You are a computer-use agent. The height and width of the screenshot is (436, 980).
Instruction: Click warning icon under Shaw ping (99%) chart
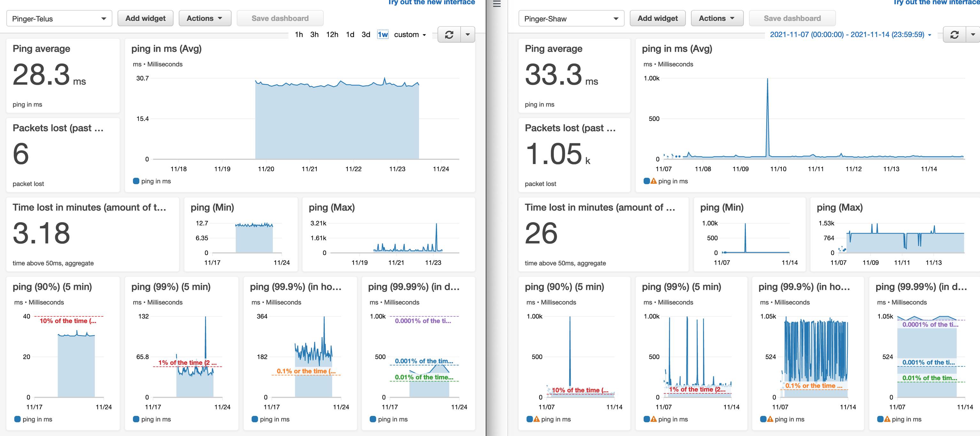point(654,419)
